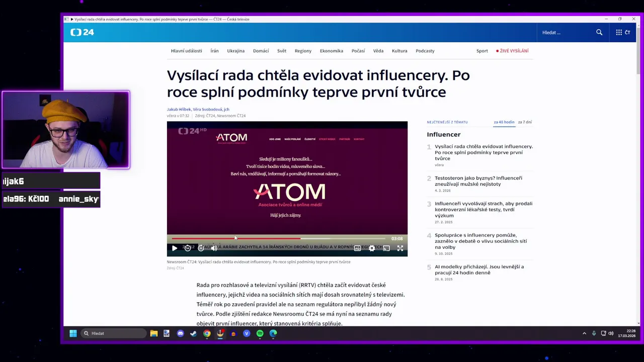Open the Věda section
This screenshot has width=644, height=362.
pyautogui.click(x=378, y=51)
